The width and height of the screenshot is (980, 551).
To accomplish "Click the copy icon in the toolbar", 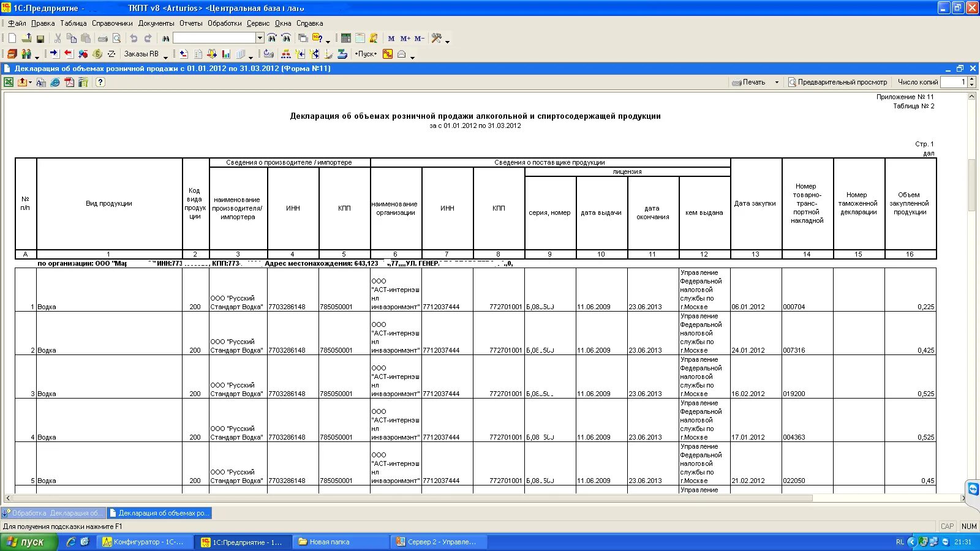I will click(x=72, y=39).
